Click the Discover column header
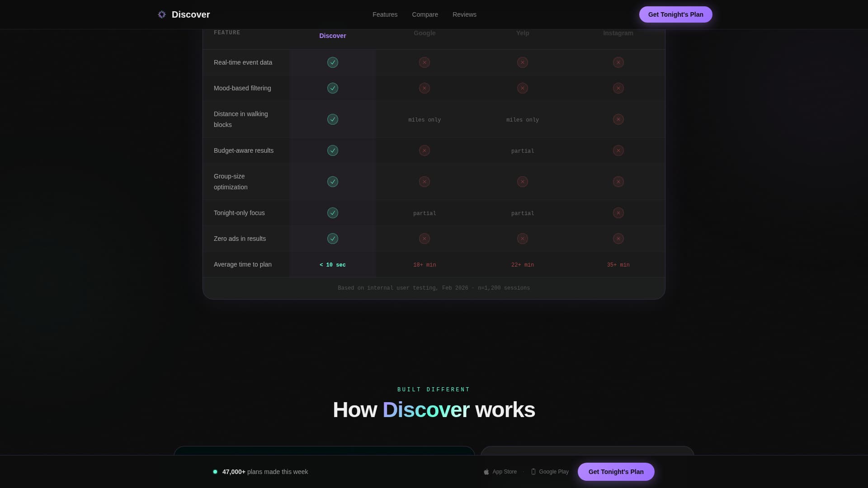This screenshot has width=868, height=488. pos(333,36)
